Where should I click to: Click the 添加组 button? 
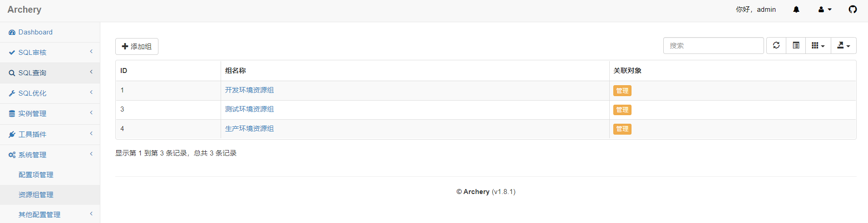point(137,47)
